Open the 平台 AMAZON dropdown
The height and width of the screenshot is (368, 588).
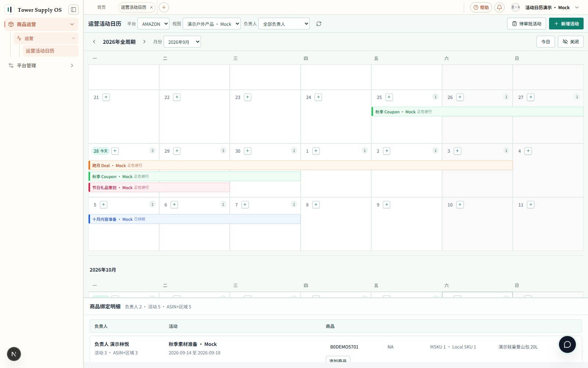(153, 24)
